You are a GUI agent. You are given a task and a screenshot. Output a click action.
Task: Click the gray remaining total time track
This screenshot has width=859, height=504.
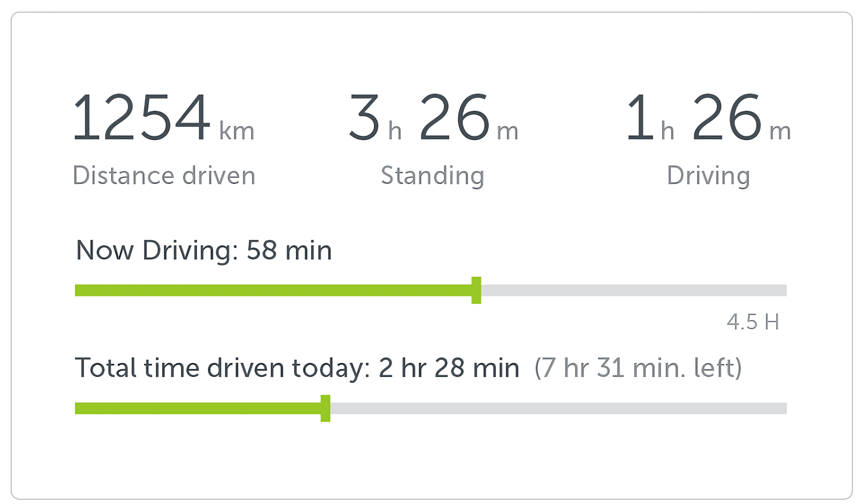pyautogui.click(x=558, y=408)
